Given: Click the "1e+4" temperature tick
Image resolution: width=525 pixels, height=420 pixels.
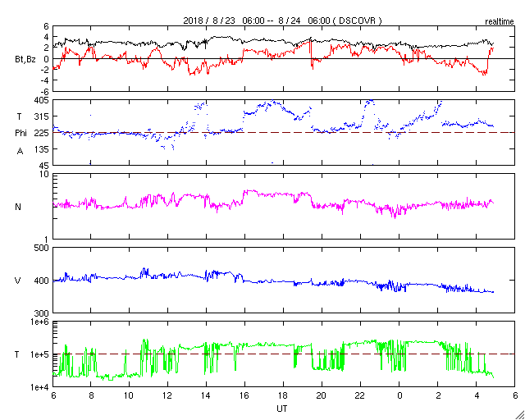Looking at the screenshot, I should pos(40,387).
